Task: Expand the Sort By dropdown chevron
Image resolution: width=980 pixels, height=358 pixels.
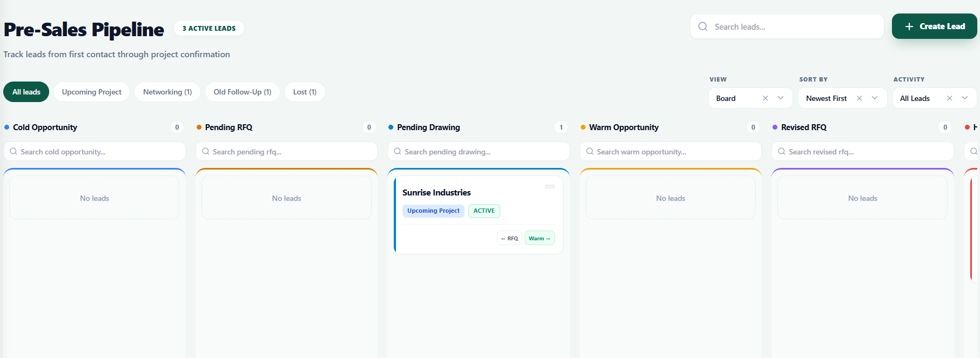Action: tap(875, 98)
